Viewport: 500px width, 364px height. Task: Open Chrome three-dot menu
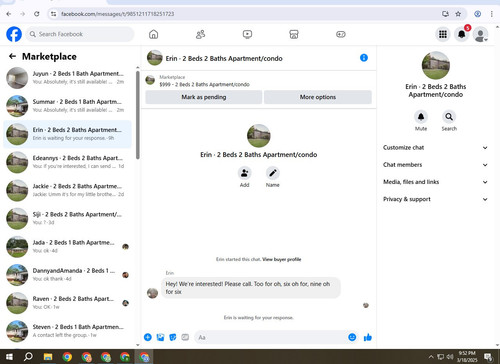point(492,14)
